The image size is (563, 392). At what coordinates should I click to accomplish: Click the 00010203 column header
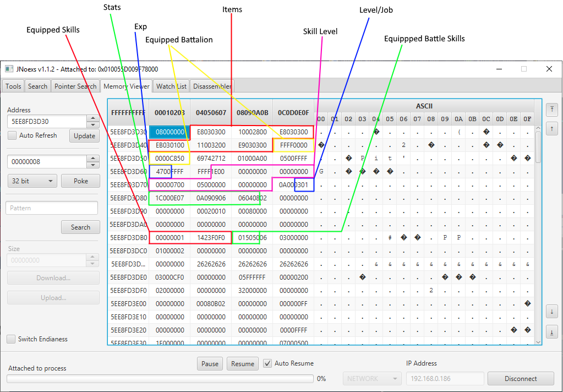(x=170, y=112)
